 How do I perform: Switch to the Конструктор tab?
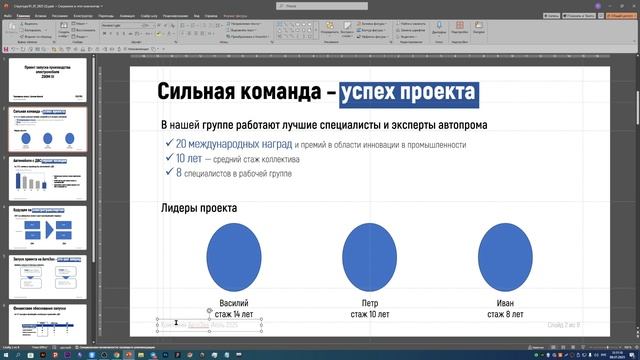pyautogui.click(x=83, y=16)
